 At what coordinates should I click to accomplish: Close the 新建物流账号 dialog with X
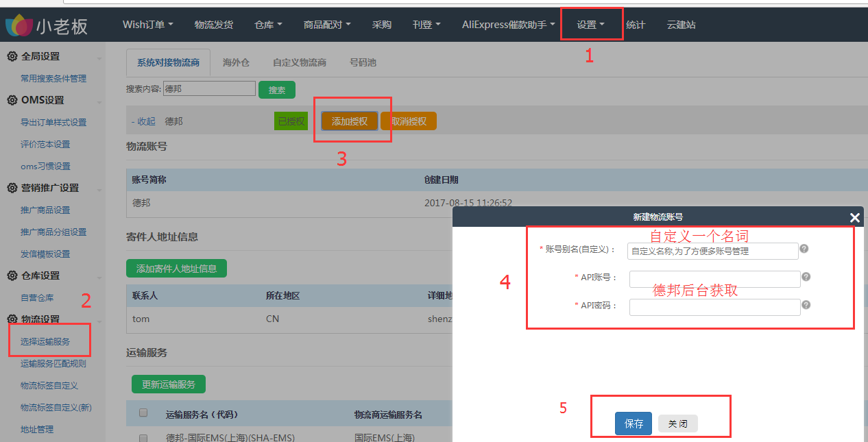click(x=854, y=217)
